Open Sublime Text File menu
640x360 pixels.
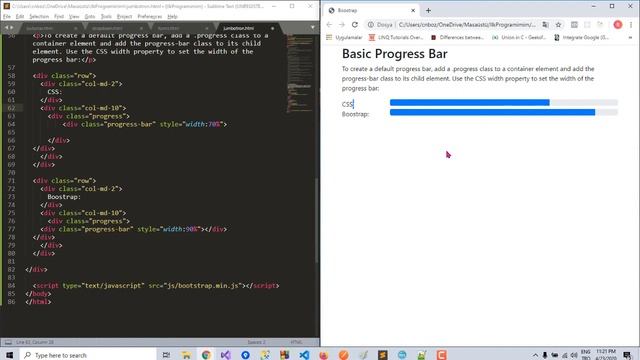(x=7, y=16)
